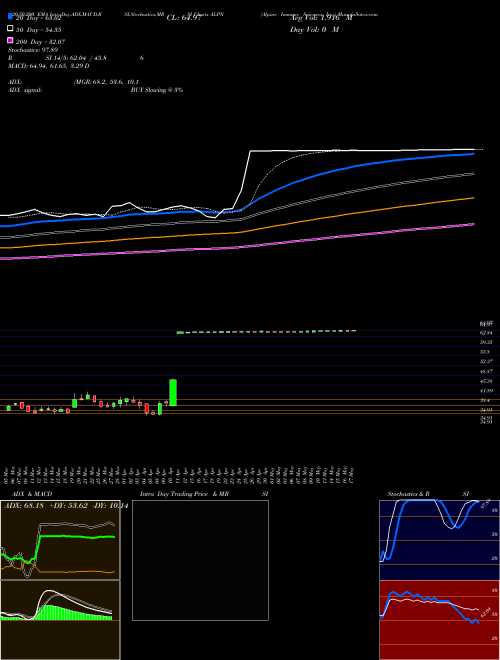The image size is (500, 660).
Task: Click the 41.89 price axis label
Action: click(487, 391)
